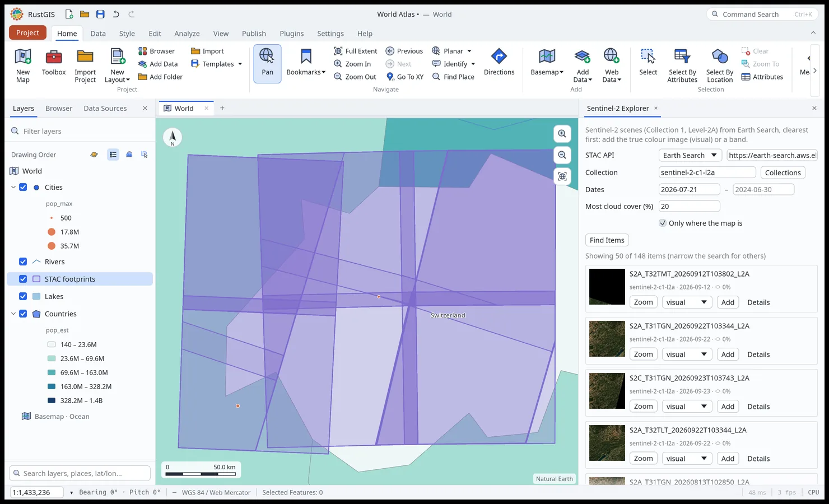The image size is (829, 504).
Task: Open Import Project tool
Action: 85,66
